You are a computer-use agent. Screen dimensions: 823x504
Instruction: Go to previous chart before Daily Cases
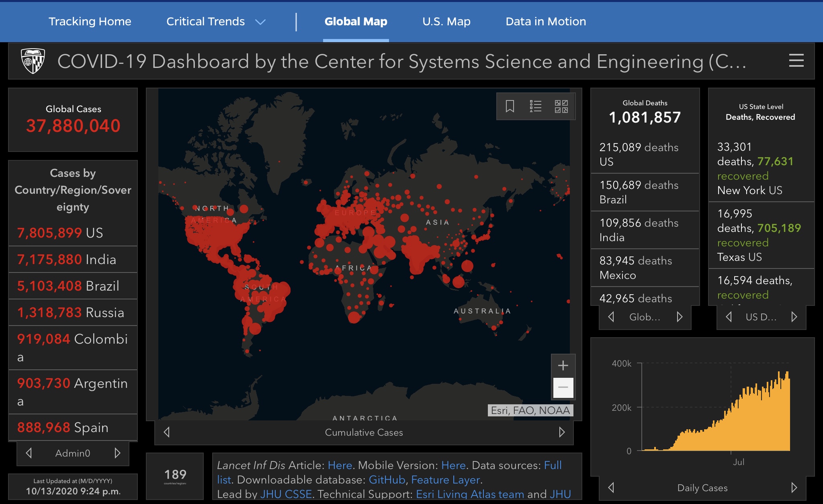pos(611,488)
